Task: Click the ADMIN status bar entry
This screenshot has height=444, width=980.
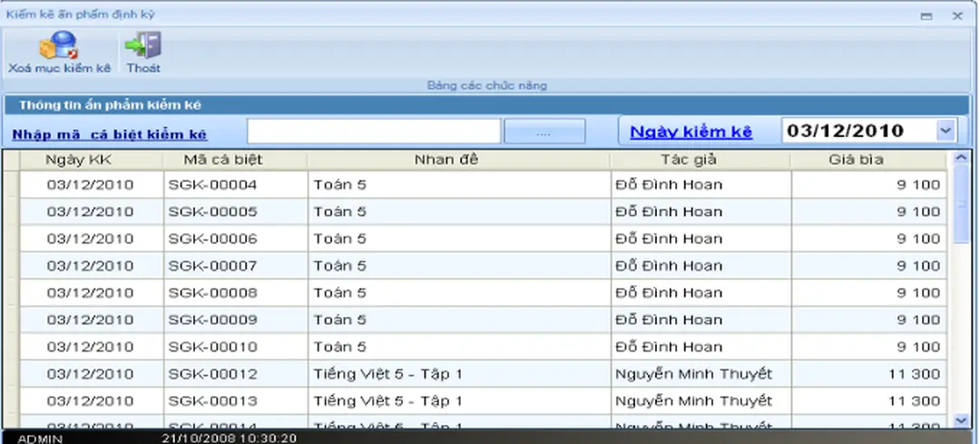Action: pos(40,439)
